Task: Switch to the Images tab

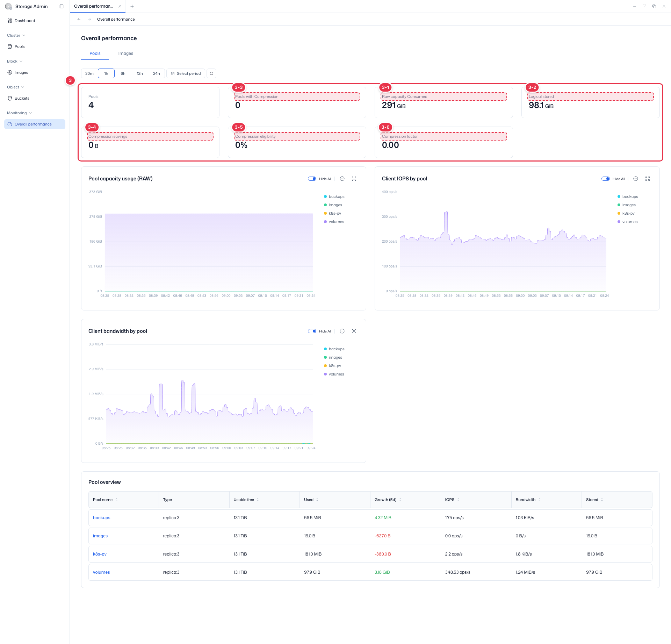Action: click(x=126, y=53)
